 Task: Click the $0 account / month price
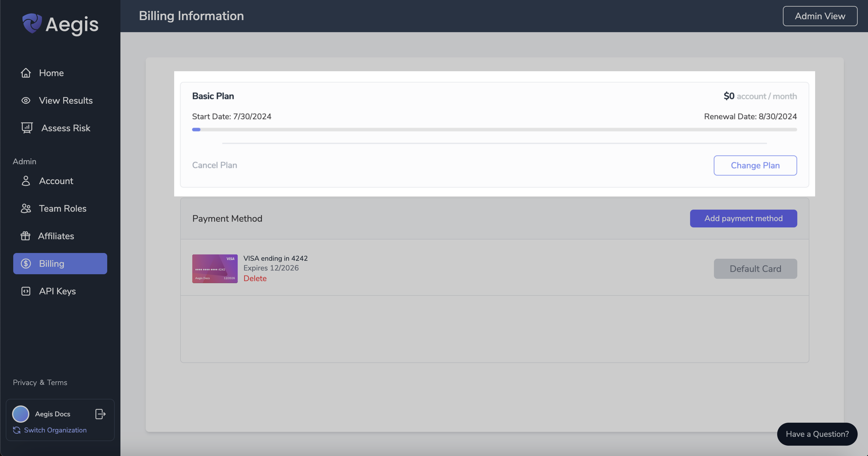coord(760,96)
